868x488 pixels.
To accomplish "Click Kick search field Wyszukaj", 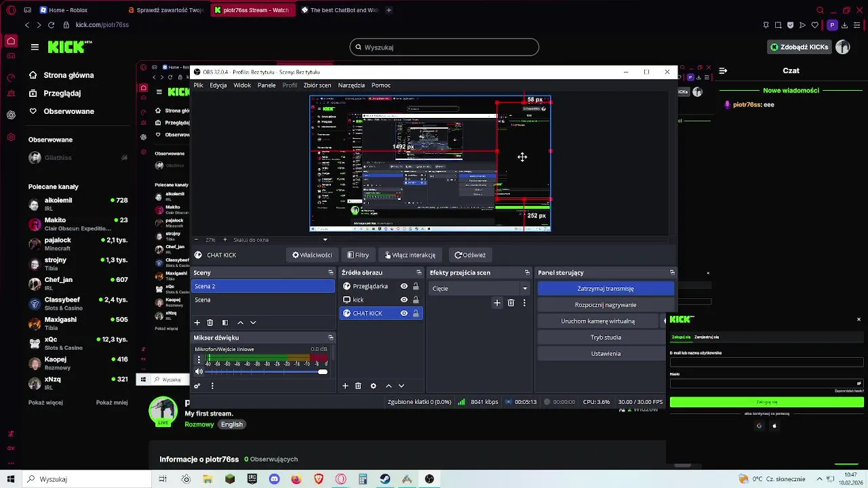I will coord(444,47).
